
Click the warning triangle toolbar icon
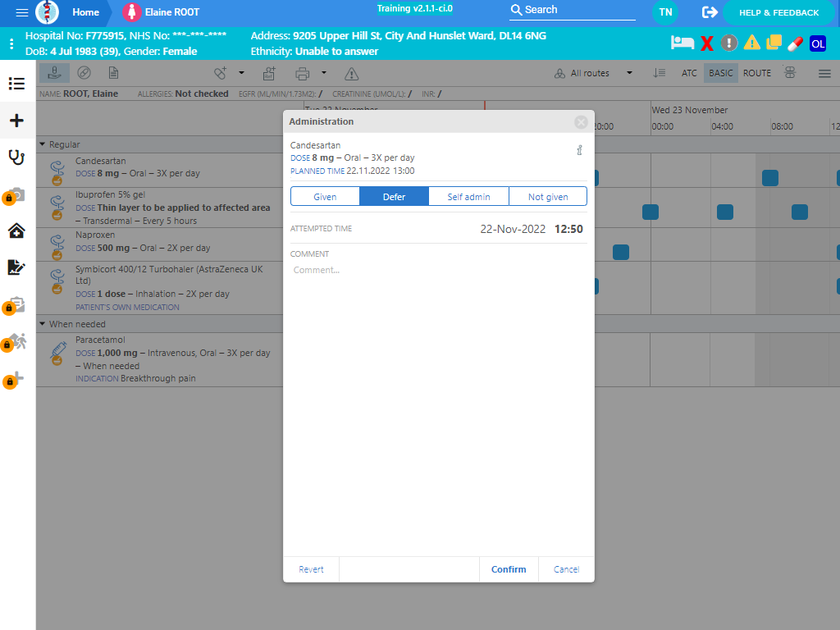click(351, 74)
